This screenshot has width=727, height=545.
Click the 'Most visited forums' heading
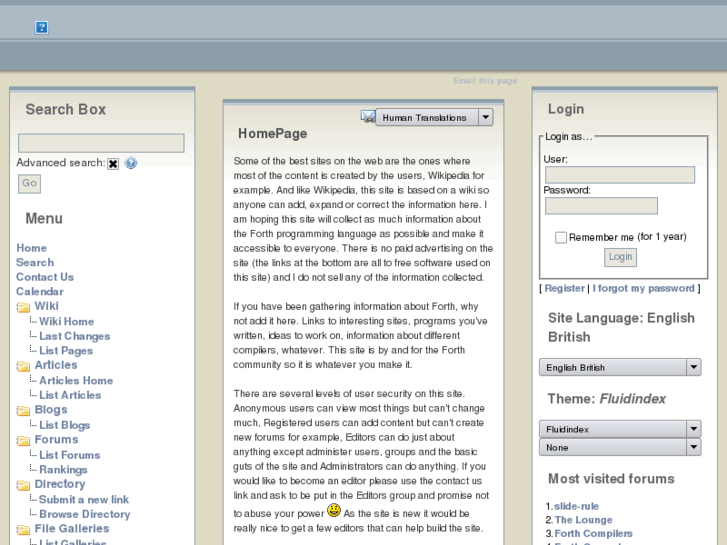[x=611, y=479]
